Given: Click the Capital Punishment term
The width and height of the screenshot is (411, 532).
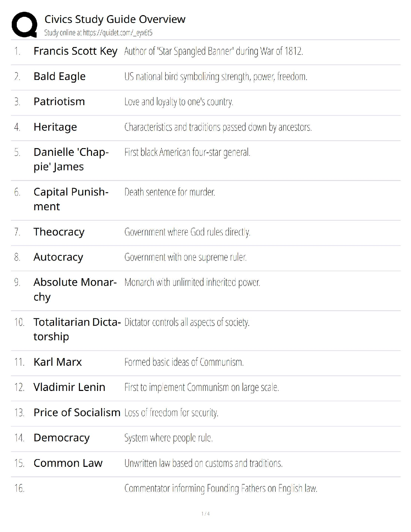Looking at the screenshot, I should pos(71,199).
